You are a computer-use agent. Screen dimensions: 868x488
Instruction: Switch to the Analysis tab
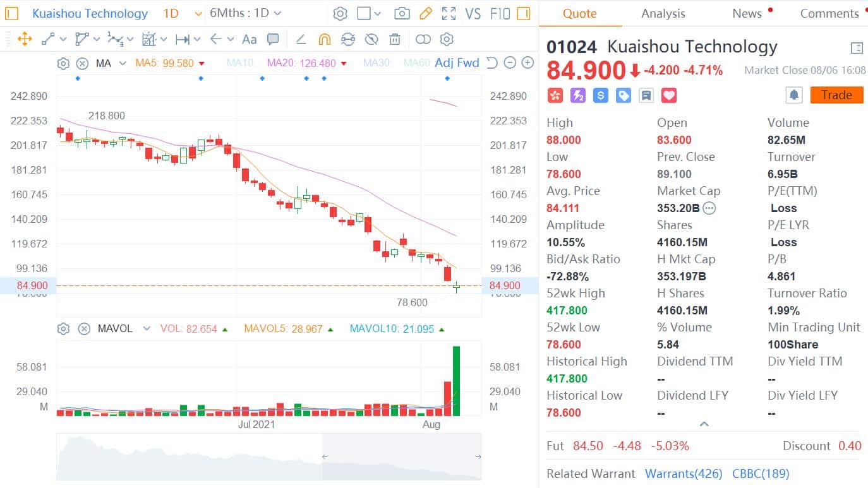click(663, 13)
